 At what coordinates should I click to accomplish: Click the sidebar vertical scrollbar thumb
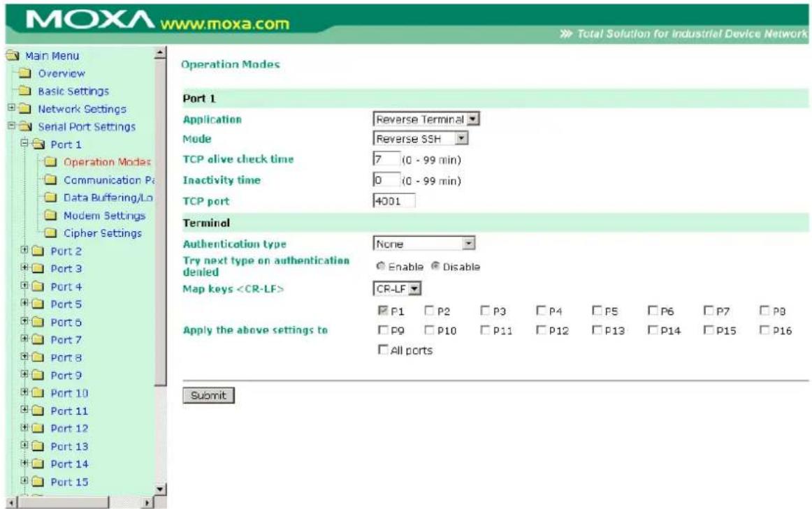(x=161, y=223)
